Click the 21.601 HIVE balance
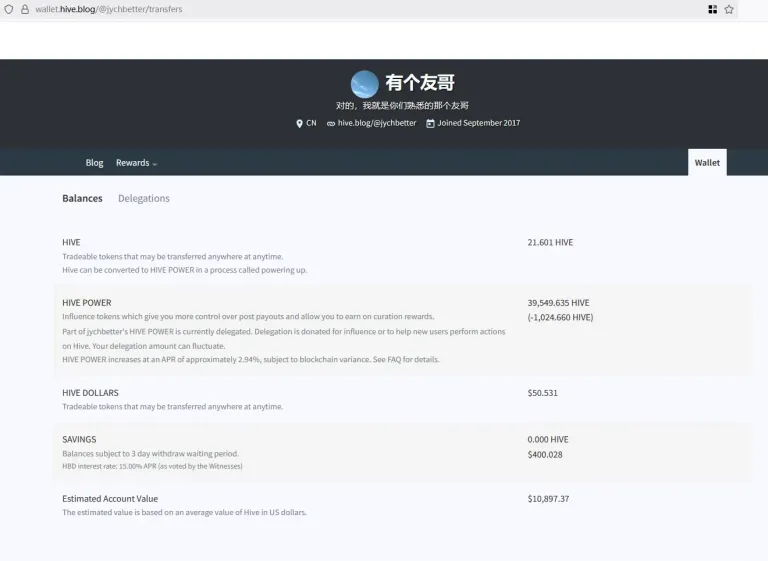 point(550,243)
